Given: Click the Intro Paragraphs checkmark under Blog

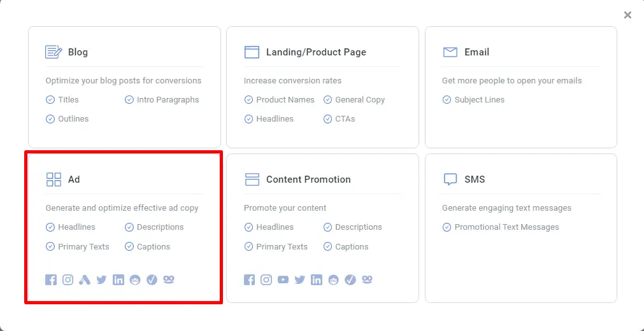Looking at the screenshot, I should tap(129, 100).
